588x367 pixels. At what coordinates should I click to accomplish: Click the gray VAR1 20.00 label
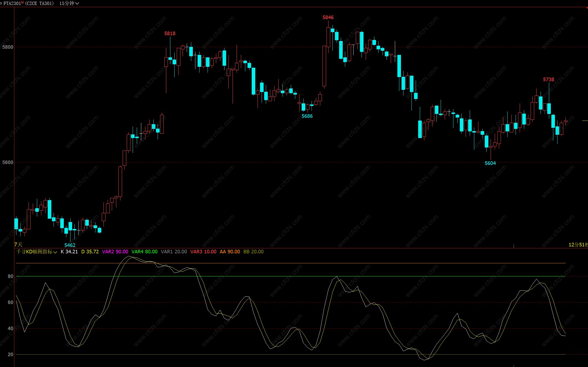[174, 252]
